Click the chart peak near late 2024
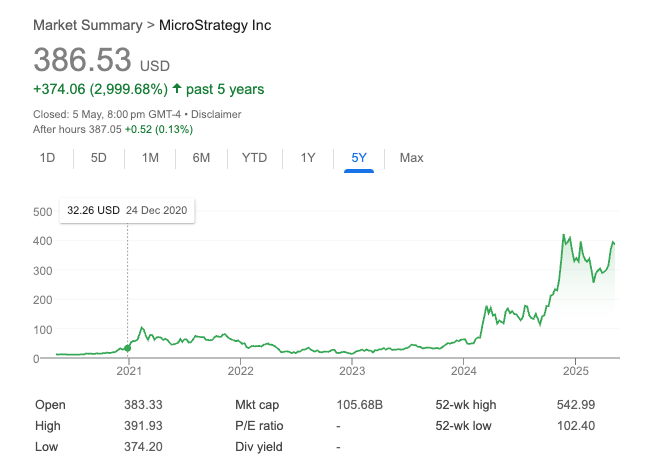 click(565, 236)
